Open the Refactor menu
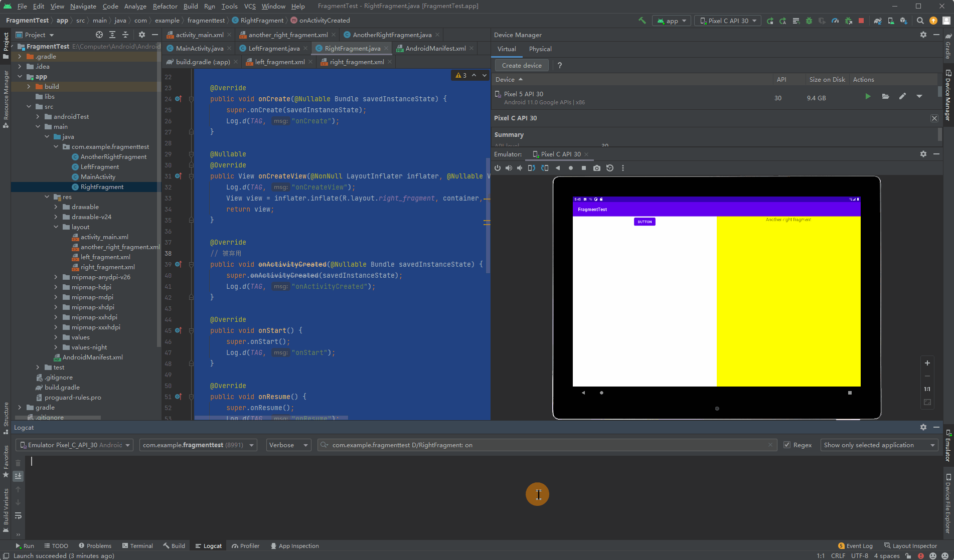This screenshot has height=560, width=954. [165, 6]
